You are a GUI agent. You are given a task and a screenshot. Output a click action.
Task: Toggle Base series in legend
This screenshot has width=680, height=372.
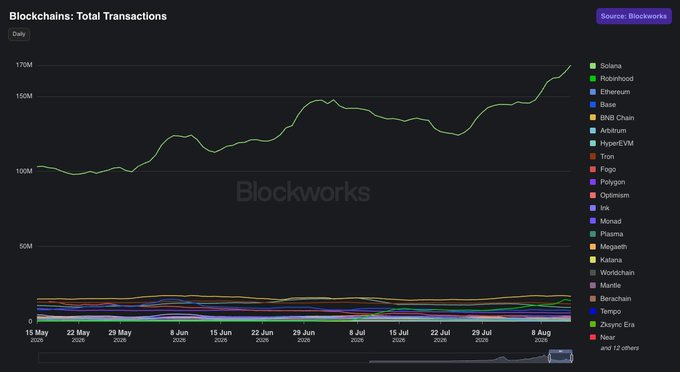coord(603,104)
